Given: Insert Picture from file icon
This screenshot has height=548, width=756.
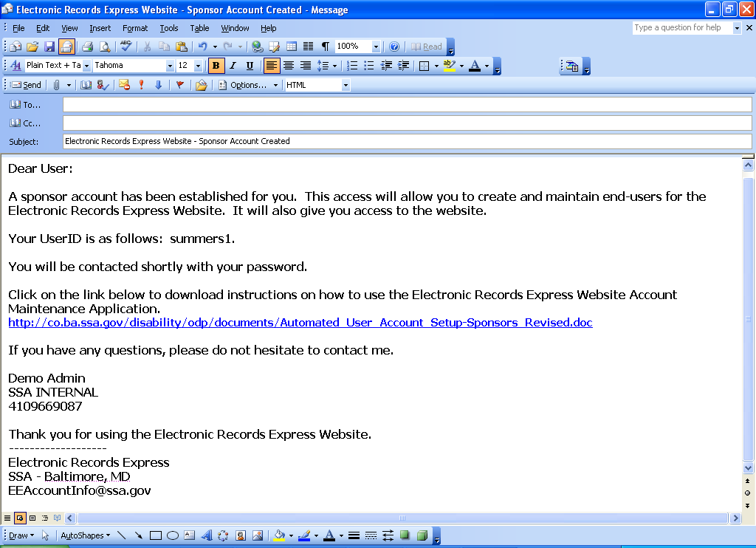Looking at the screenshot, I should pyautogui.click(x=258, y=535).
